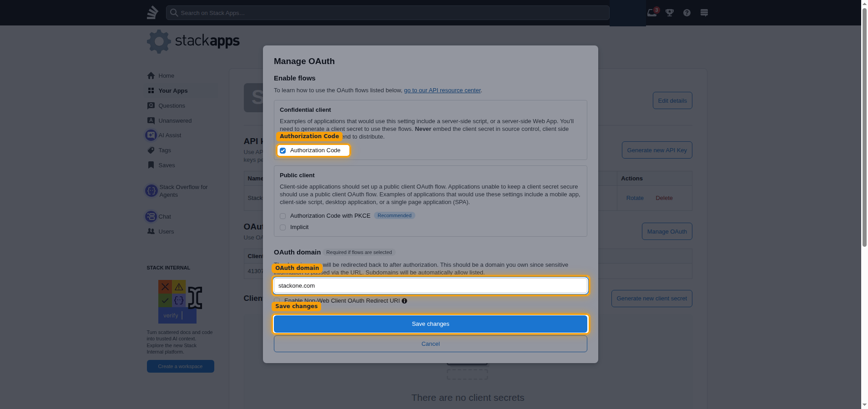Toggle Enable Non-Web Client OAuth Redirect URI
This screenshot has width=868, height=409.
click(277, 301)
